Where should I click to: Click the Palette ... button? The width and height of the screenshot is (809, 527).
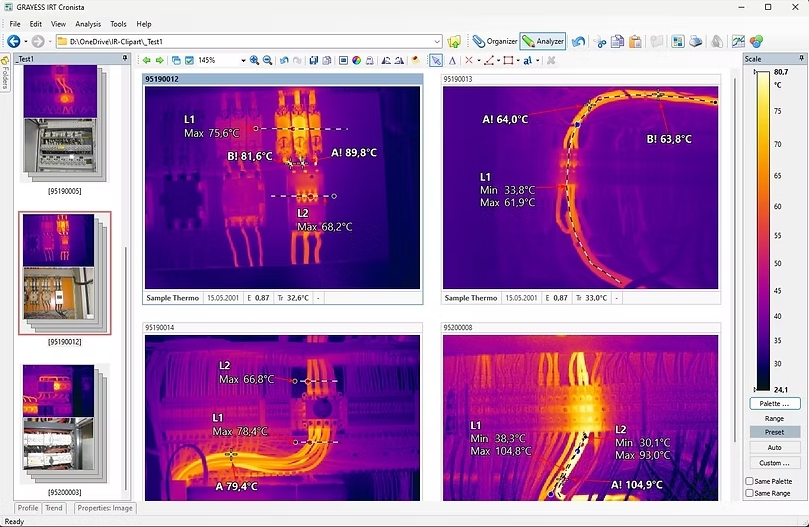tap(774, 404)
